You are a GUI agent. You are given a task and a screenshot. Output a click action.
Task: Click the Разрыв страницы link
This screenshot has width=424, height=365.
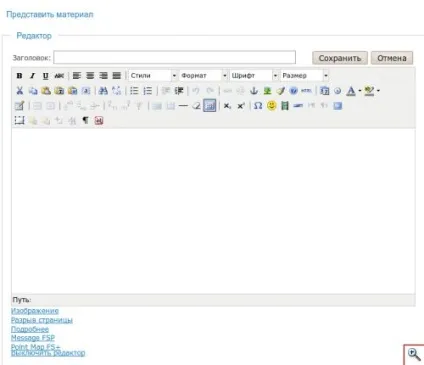tap(42, 320)
